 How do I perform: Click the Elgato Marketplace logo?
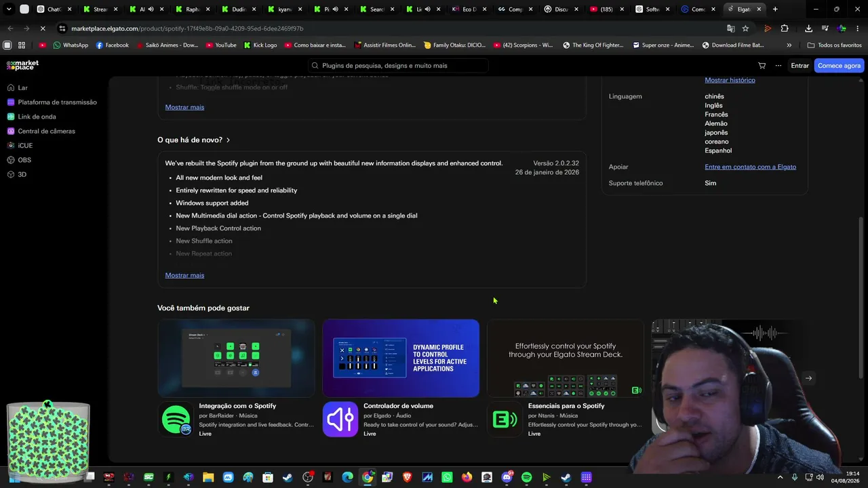[x=22, y=65]
